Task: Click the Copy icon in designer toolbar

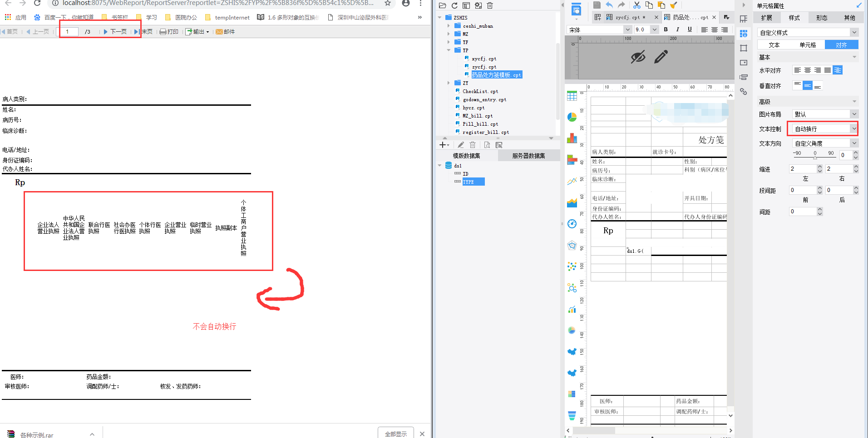Action: (x=649, y=5)
